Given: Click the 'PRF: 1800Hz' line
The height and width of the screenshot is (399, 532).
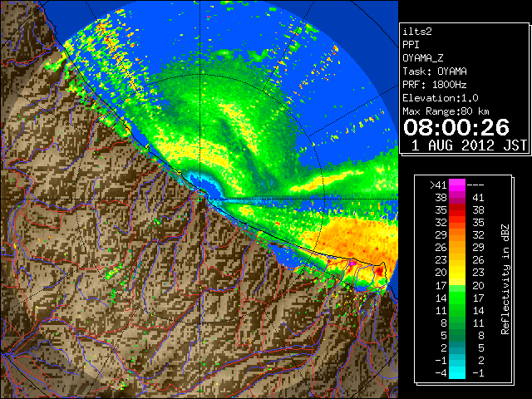Looking at the screenshot, I should (x=435, y=85).
